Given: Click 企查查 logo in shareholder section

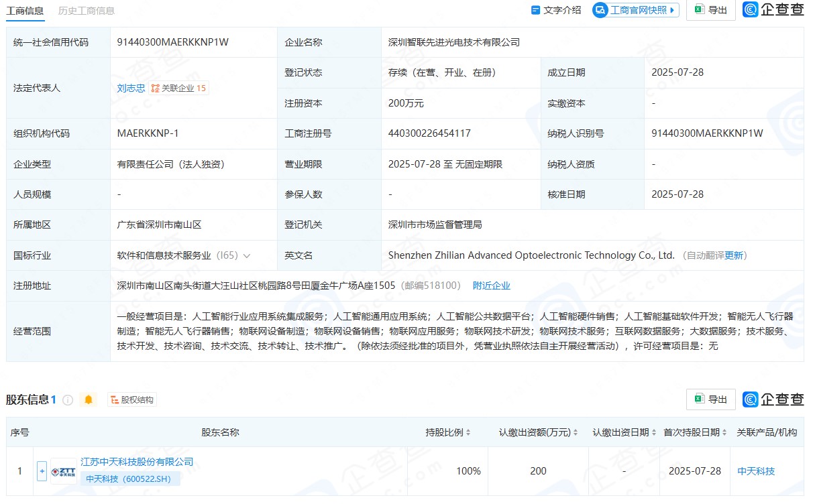Looking at the screenshot, I should tap(773, 399).
